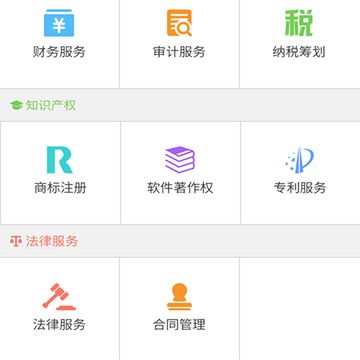Click the 纳税筹划 label
The image size is (360, 360).
(x=299, y=52)
